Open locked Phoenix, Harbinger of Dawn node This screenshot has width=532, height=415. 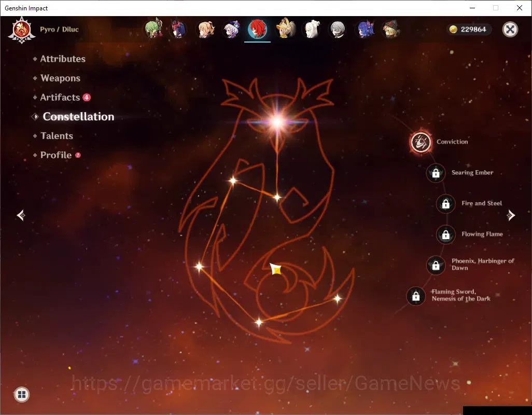(x=436, y=265)
